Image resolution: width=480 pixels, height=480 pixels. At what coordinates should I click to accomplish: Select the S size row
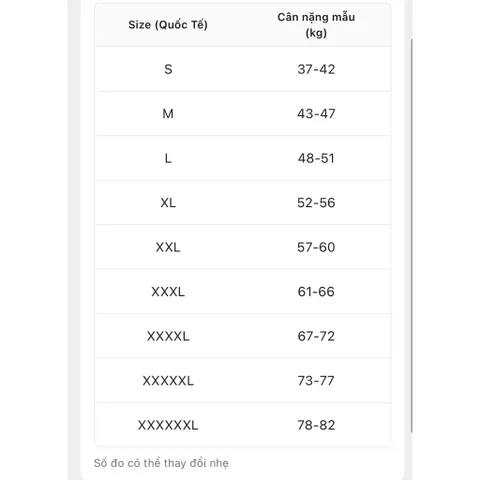click(x=243, y=69)
